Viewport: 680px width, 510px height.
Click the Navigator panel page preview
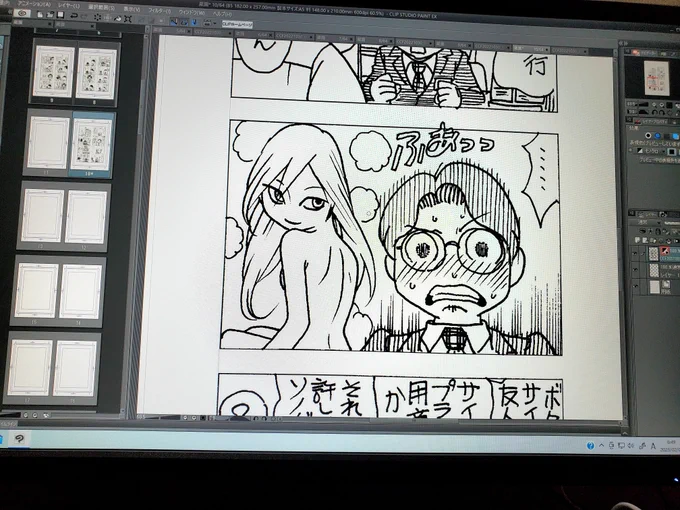pos(656,78)
